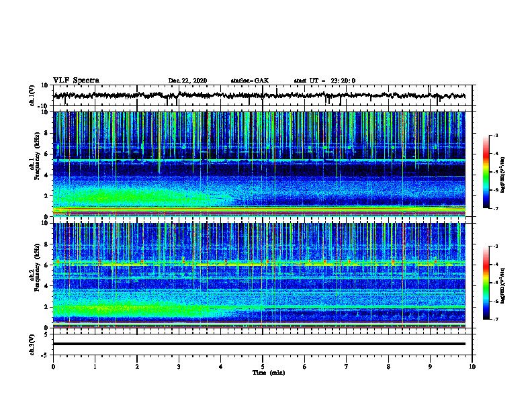Click the "-5" tick on ch.3(V) axis
Viewport: 532px width, 411px height.
45,355
